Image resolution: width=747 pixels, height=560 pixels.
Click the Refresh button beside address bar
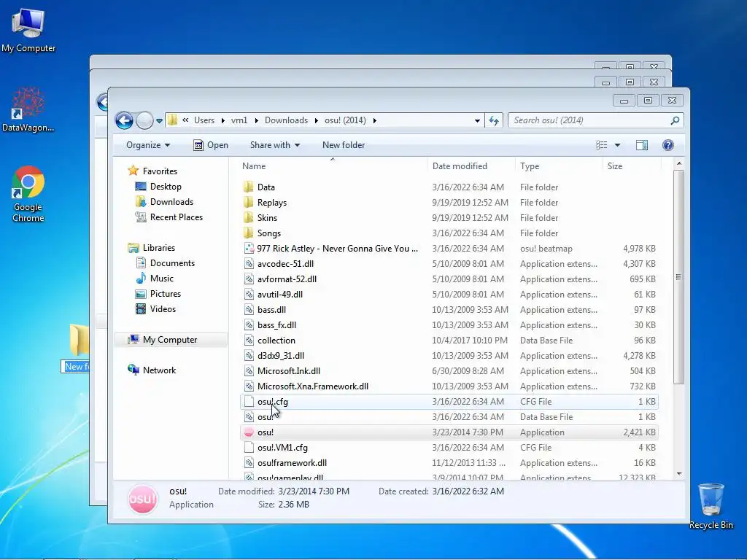point(494,120)
